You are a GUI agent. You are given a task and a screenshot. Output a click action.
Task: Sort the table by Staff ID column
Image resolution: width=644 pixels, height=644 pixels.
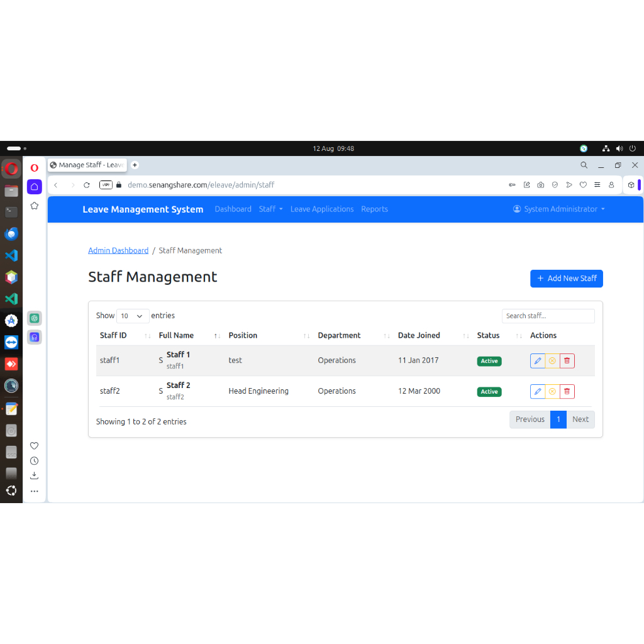click(x=113, y=335)
